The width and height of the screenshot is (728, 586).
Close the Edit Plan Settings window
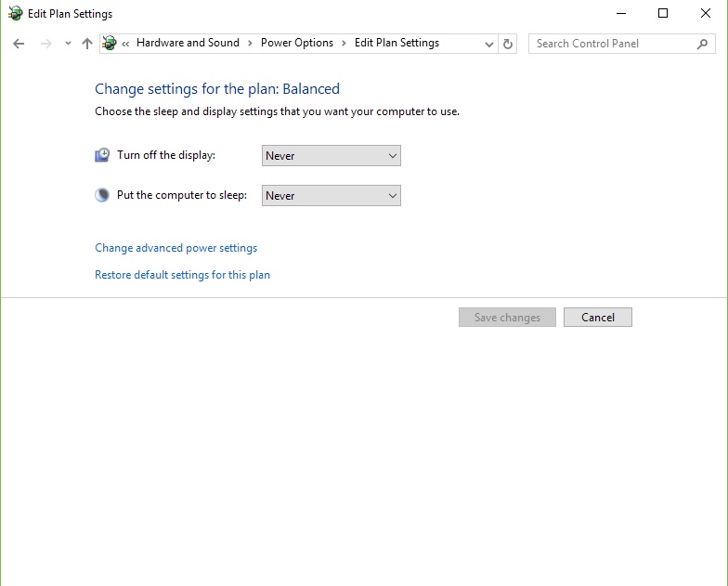pos(706,13)
